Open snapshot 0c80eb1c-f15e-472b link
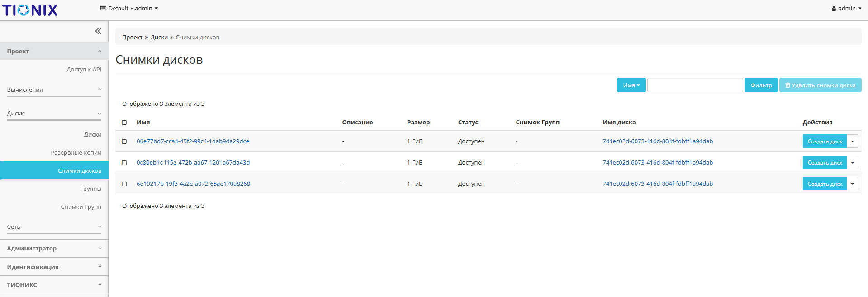Screen dimensions: 868x297 pos(193,163)
